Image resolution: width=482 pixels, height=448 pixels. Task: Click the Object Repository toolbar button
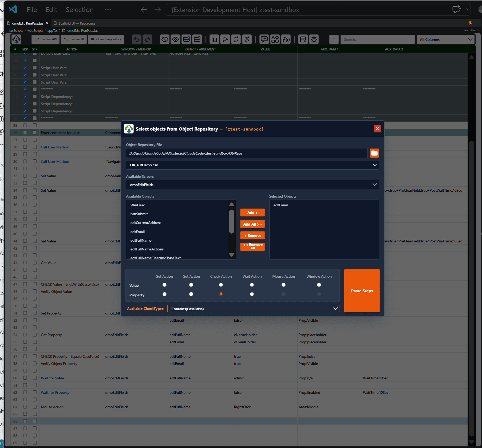106,39
